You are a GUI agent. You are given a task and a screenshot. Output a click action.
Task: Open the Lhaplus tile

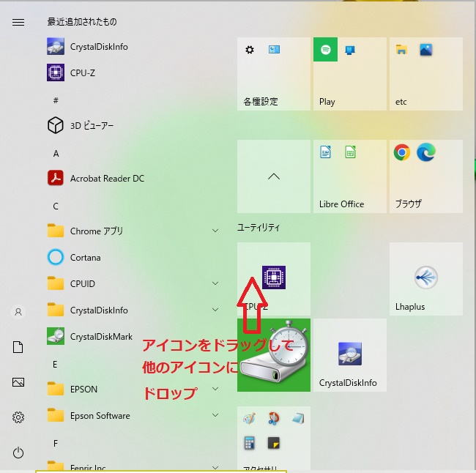[426, 279]
